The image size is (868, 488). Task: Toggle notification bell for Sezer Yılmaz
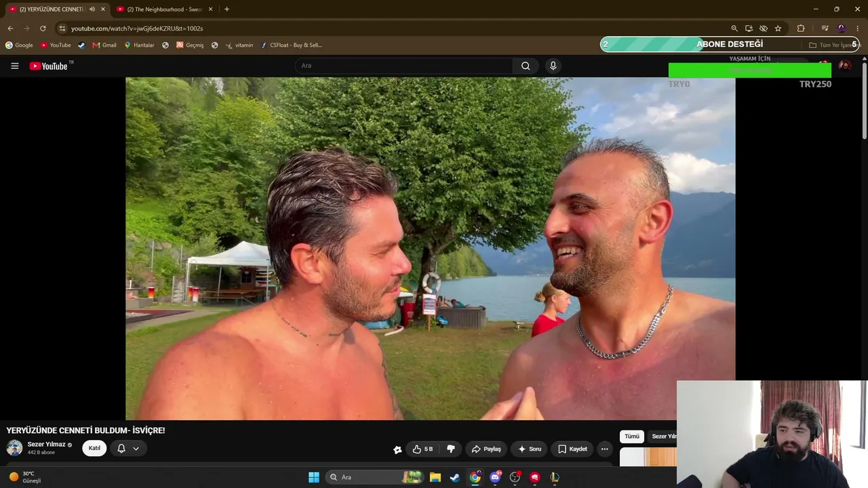121,449
